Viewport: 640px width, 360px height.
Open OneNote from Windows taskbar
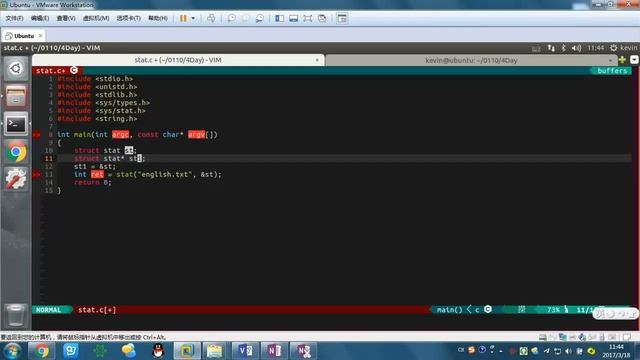274,351
